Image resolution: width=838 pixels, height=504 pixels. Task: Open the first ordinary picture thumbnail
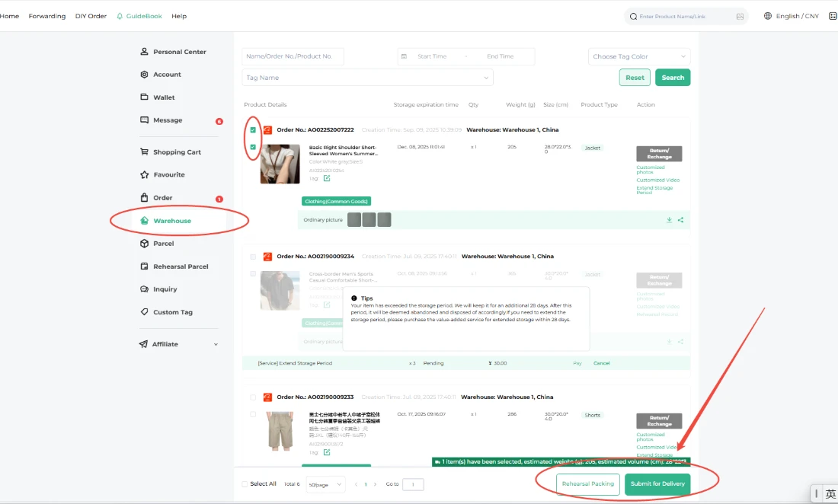click(x=354, y=220)
